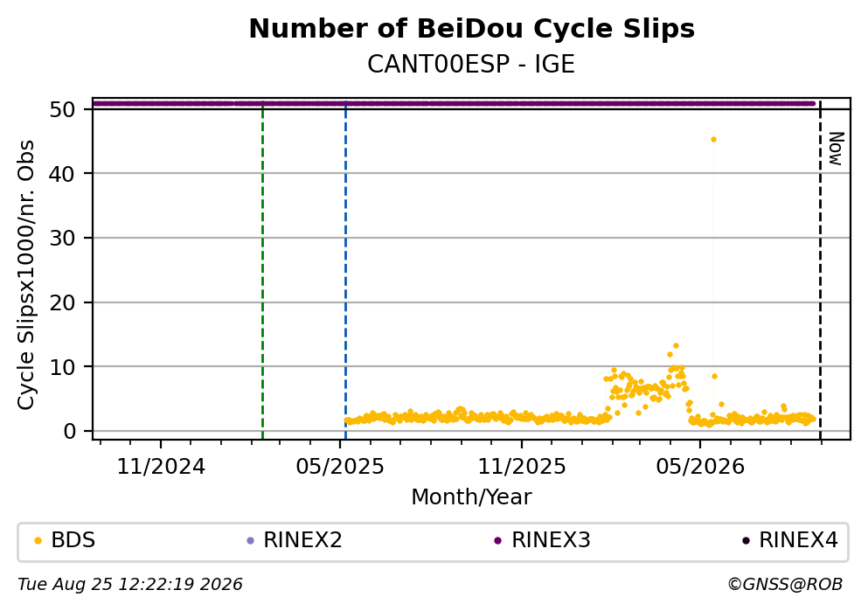Click the purple RINEX3 line at top
The image size is (868, 611).
pos(454,103)
